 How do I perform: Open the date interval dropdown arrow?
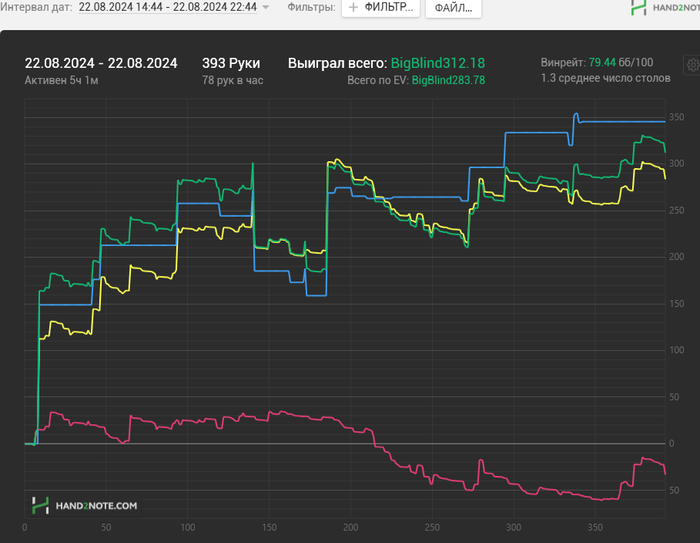pos(266,8)
